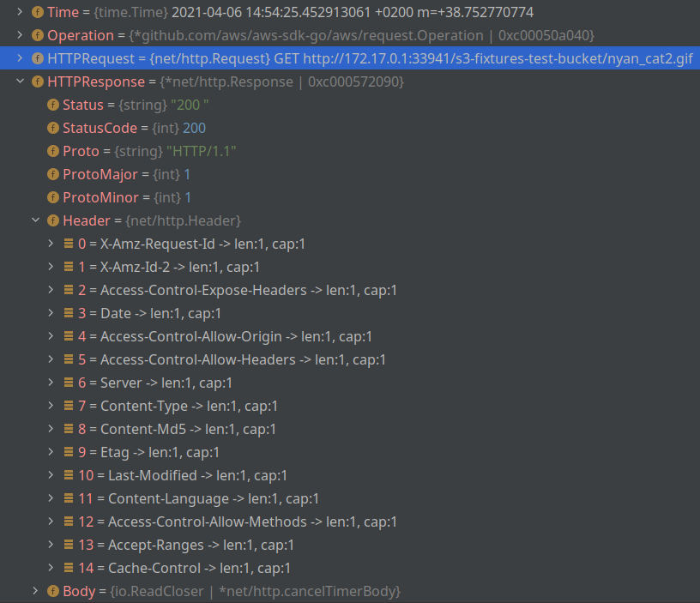Click the field icon beside Body
The height and width of the screenshot is (603, 700).
(53, 591)
